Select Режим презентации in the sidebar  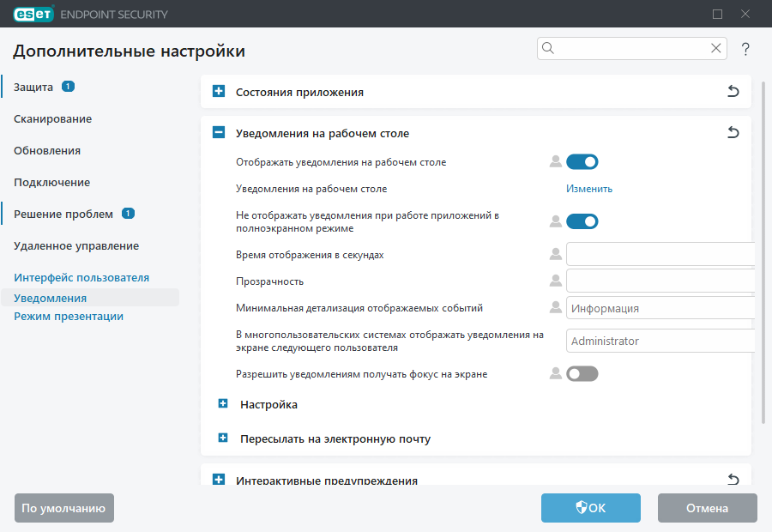69,317
